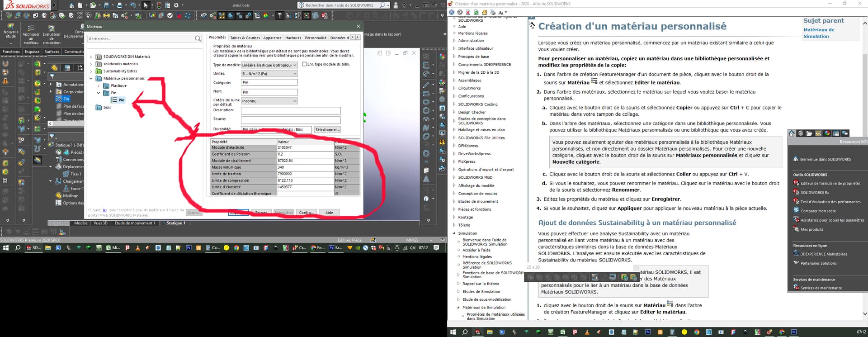Click Chrome icon in left taskbar

(236, 248)
